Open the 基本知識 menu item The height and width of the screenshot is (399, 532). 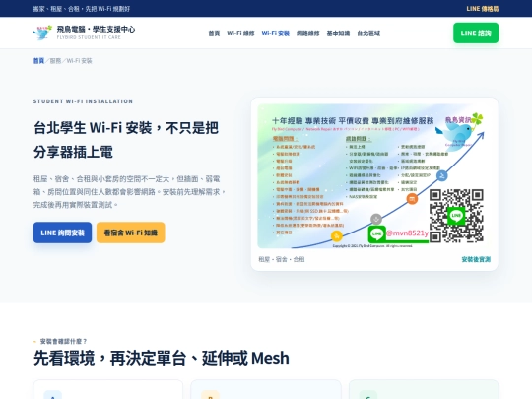click(338, 33)
